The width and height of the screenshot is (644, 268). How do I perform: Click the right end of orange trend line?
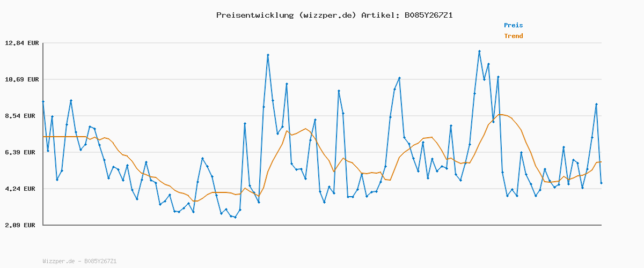(601, 162)
